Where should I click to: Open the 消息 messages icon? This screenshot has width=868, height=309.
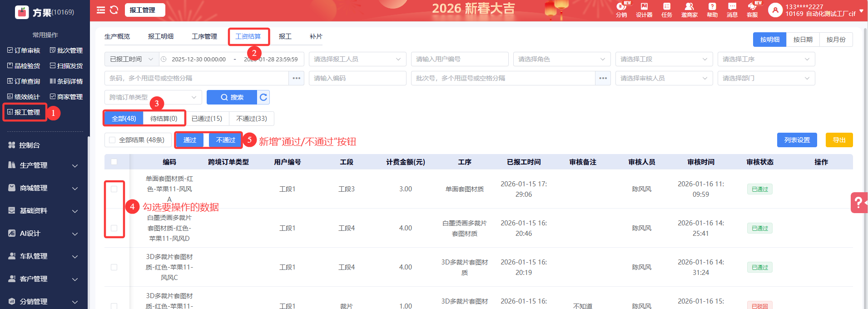tap(732, 10)
